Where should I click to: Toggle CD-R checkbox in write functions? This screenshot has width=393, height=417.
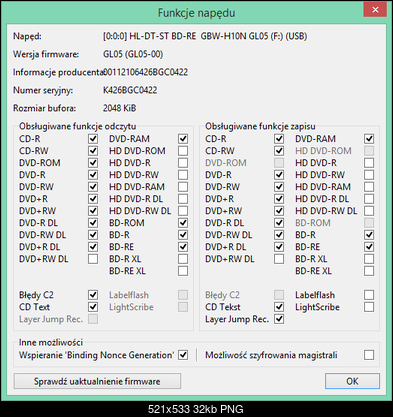(279, 139)
